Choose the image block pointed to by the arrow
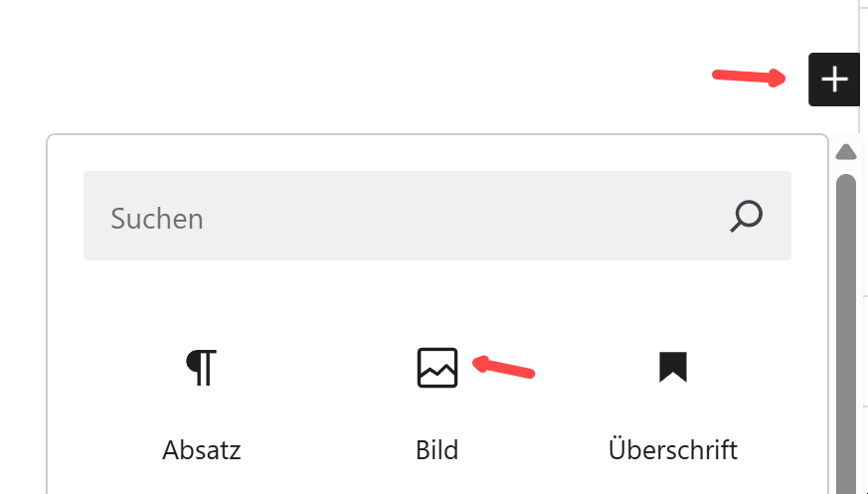This screenshot has height=494, width=868. tap(437, 370)
